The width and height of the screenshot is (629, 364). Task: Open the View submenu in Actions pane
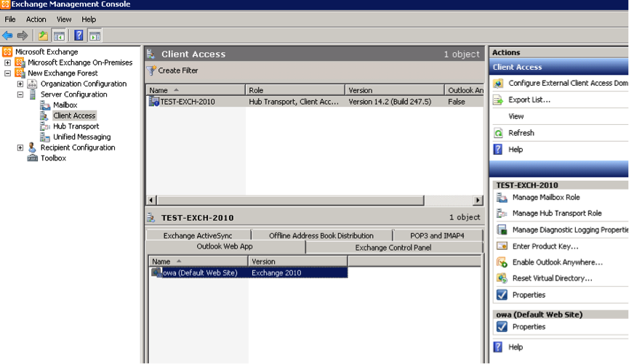click(516, 116)
